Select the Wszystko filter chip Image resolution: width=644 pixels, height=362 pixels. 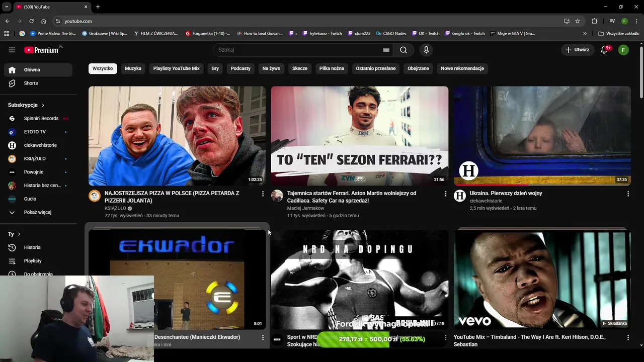click(x=103, y=68)
